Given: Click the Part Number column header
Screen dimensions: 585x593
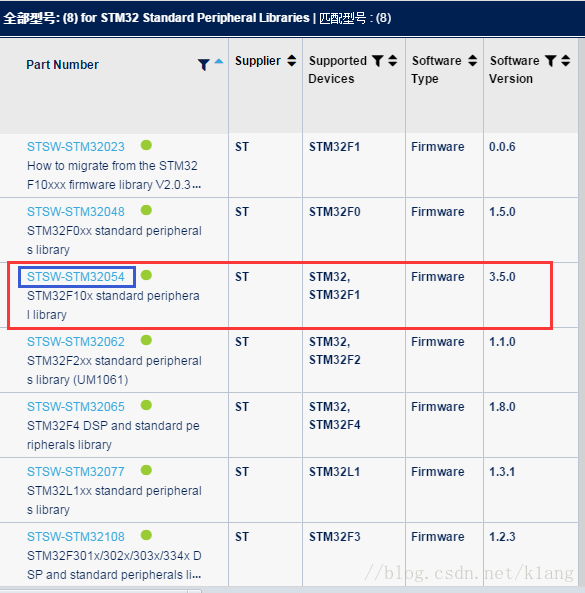Looking at the screenshot, I should point(62,65).
